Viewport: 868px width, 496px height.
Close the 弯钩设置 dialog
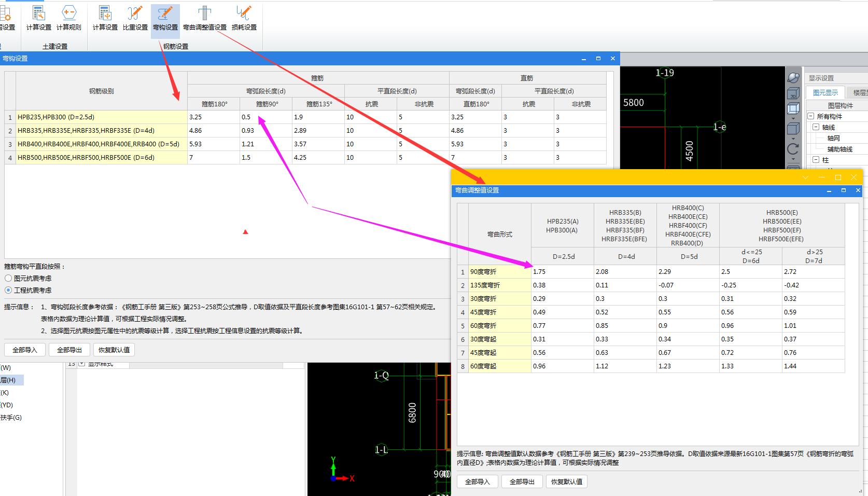click(x=613, y=59)
